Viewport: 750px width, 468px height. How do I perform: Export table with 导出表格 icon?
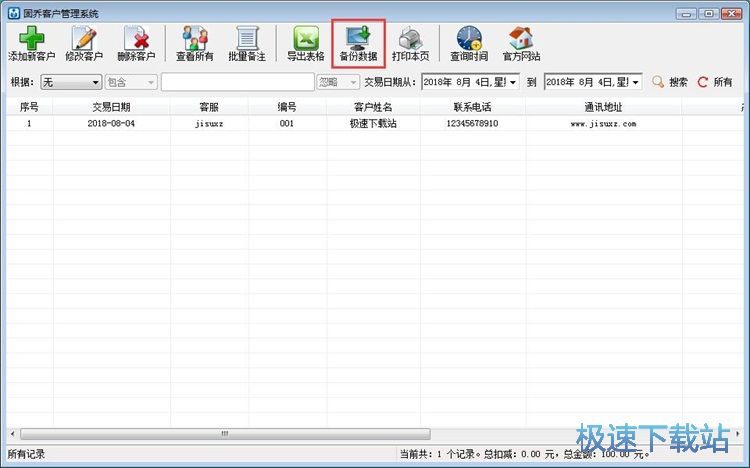306,38
